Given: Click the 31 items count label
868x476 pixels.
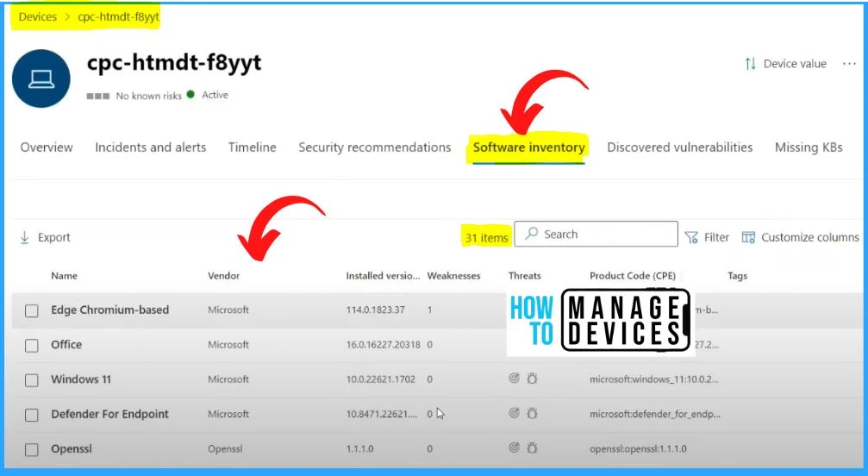Looking at the screenshot, I should [x=486, y=237].
